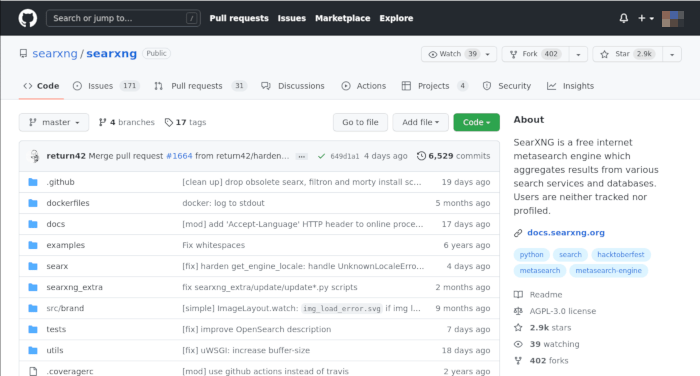Image resolution: width=700 pixels, height=376 pixels.
Task: Switch to the Code tab
Action: click(41, 86)
